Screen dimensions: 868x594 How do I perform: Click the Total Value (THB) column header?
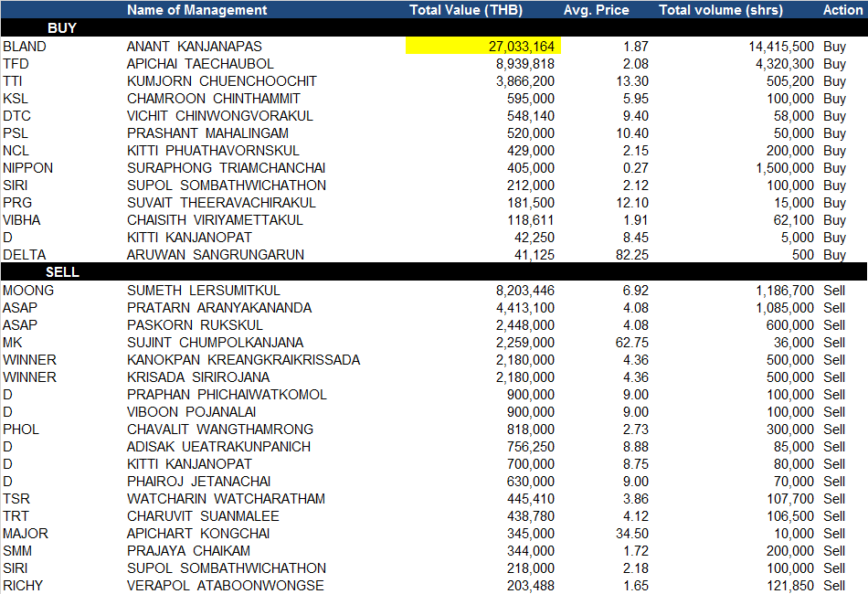(x=466, y=10)
